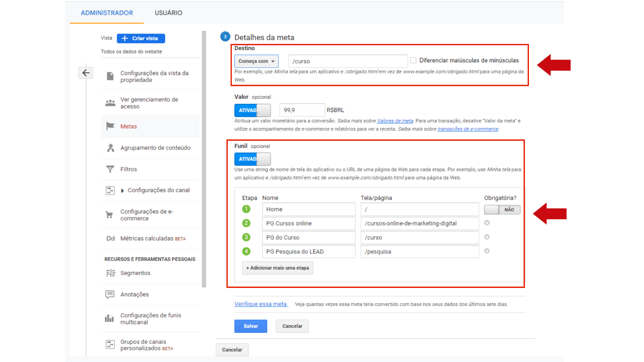Click the step 1 name field Home
The image size is (644, 362).
pos(309,209)
